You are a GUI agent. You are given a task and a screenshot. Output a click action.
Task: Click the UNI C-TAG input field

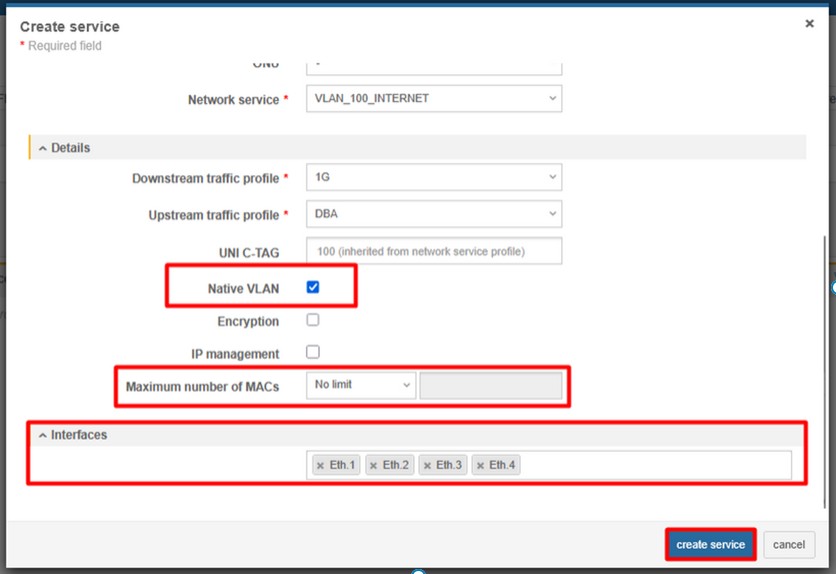point(433,251)
